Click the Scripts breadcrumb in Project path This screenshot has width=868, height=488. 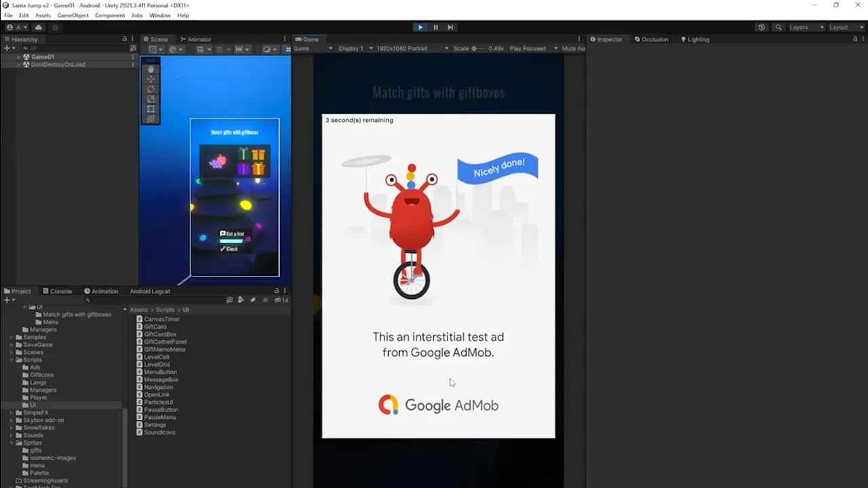pyautogui.click(x=165, y=310)
